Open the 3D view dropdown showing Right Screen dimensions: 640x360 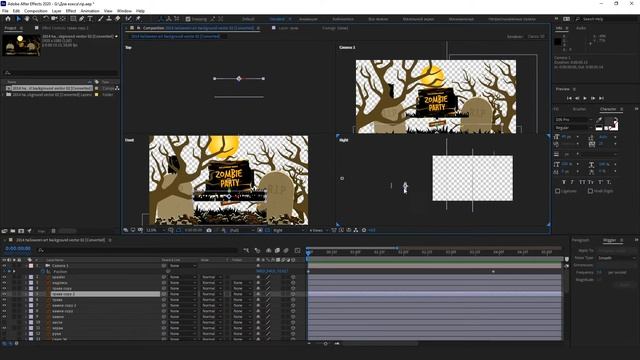pyautogui.click(x=289, y=230)
